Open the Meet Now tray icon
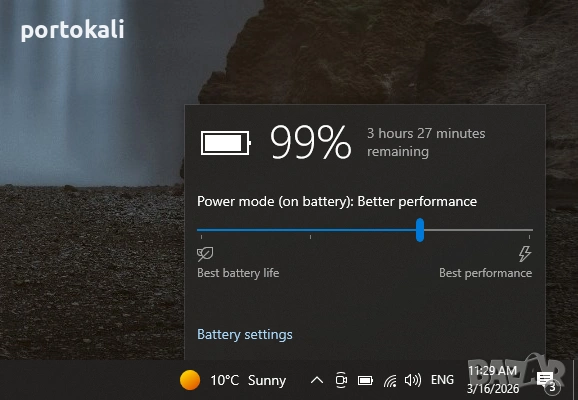The image size is (578, 400). tap(341, 380)
